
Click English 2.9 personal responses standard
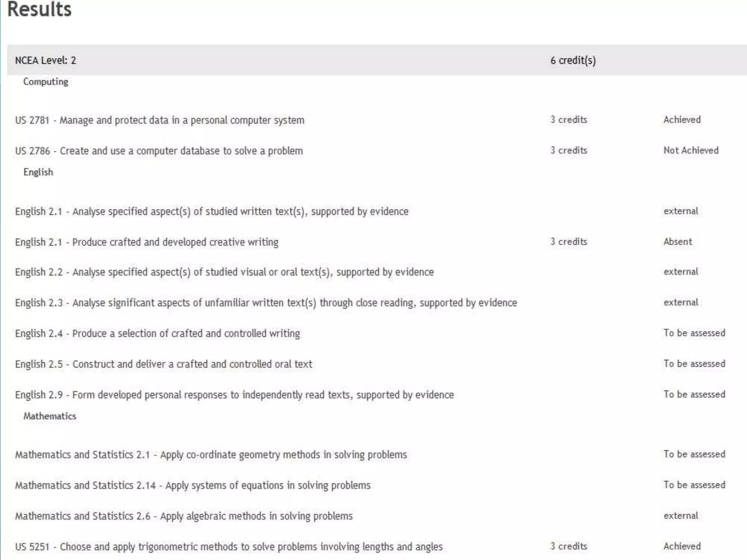(x=234, y=394)
